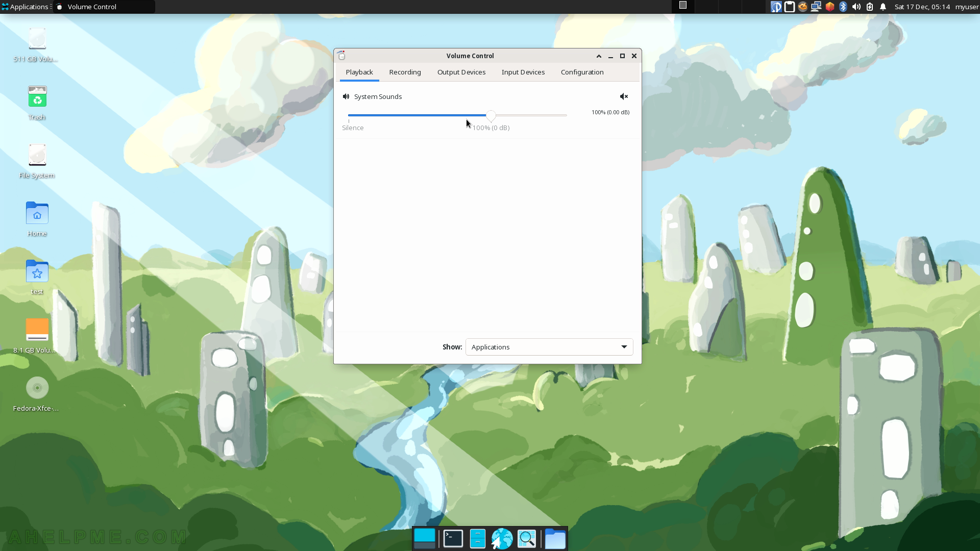
Task: Click the 100% (0 dB) slider mark label
Action: coord(491,128)
